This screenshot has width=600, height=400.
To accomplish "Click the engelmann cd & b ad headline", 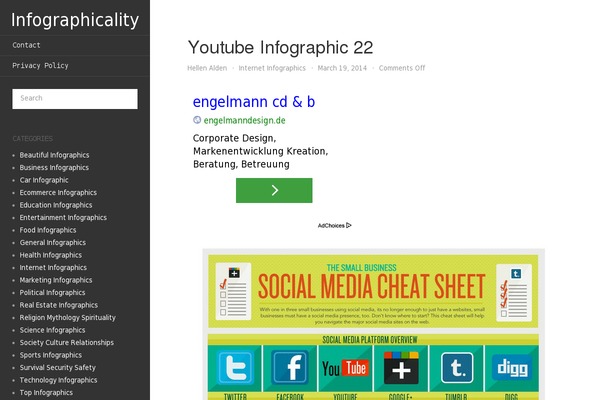I will click(254, 102).
